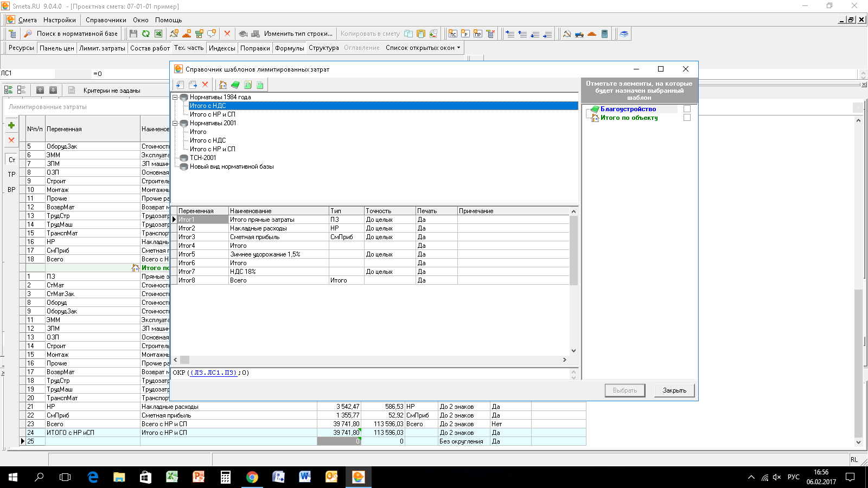Click the ИТОГО с НР иСП row in main table

[x=303, y=433]
